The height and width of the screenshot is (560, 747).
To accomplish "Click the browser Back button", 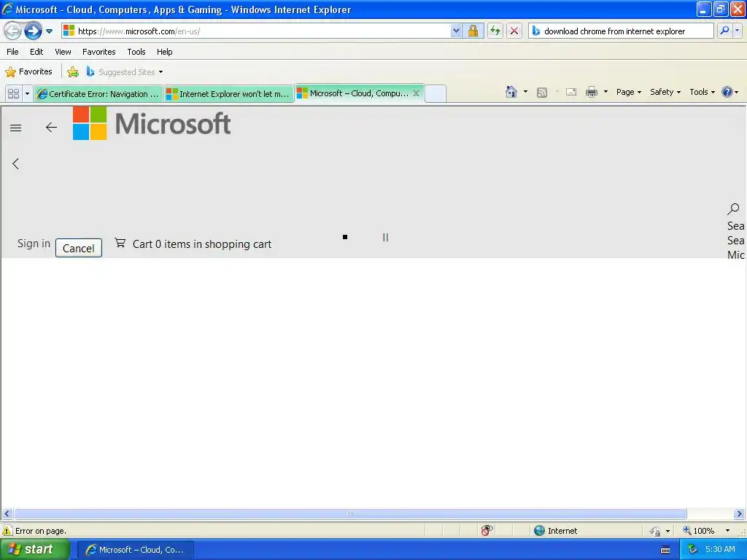I will tap(13, 31).
